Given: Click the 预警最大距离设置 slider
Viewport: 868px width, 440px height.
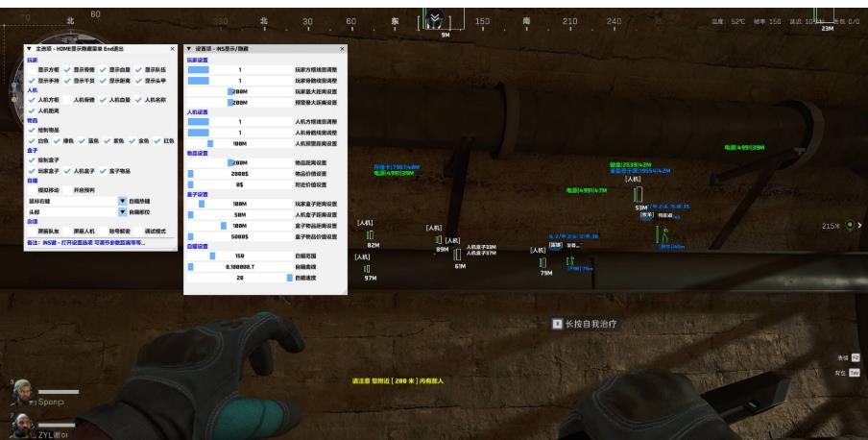Looking at the screenshot, I should [x=240, y=103].
